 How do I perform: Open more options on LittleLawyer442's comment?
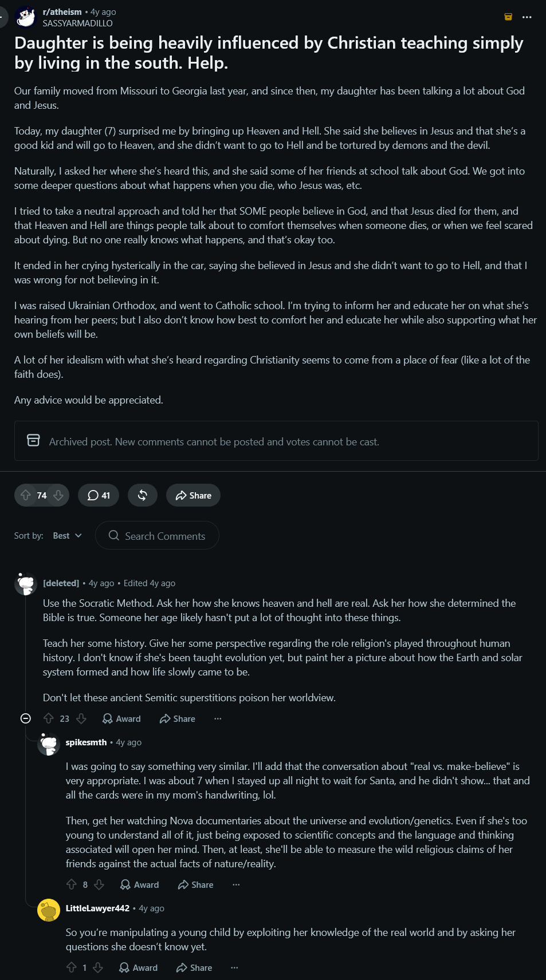(234, 967)
